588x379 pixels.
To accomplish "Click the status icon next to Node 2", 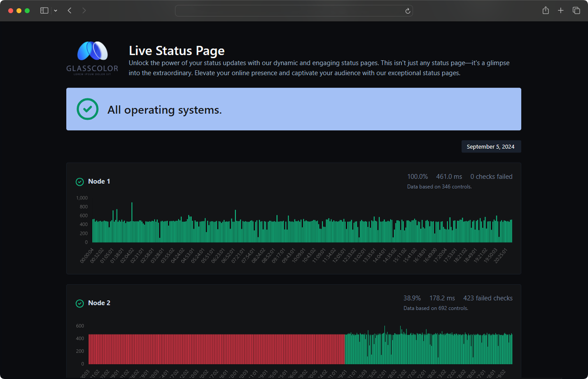I will click(79, 303).
